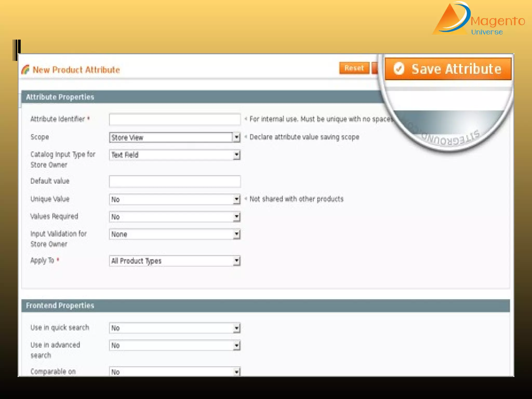Open the Values Required dropdown
Screen dimensions: 532x399
tap(175, 217)
